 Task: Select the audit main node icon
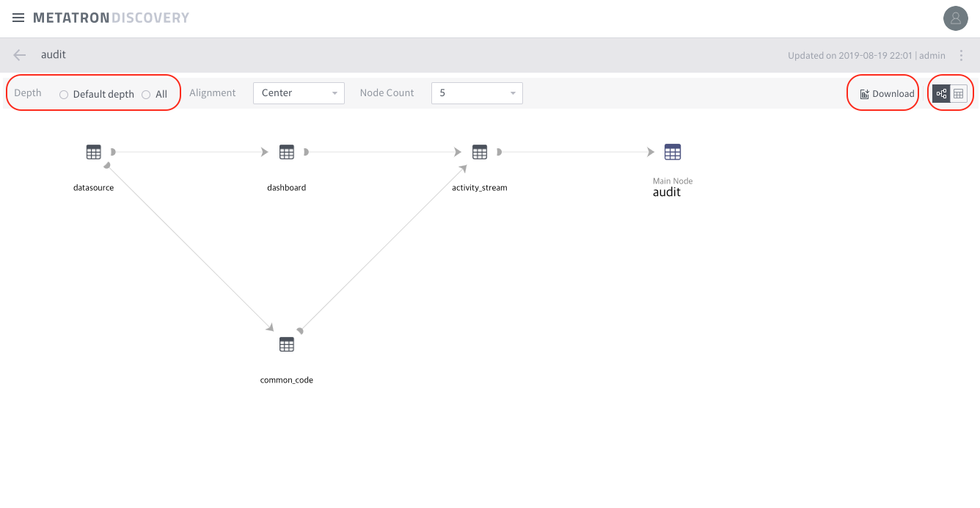[x=673, y=152]
